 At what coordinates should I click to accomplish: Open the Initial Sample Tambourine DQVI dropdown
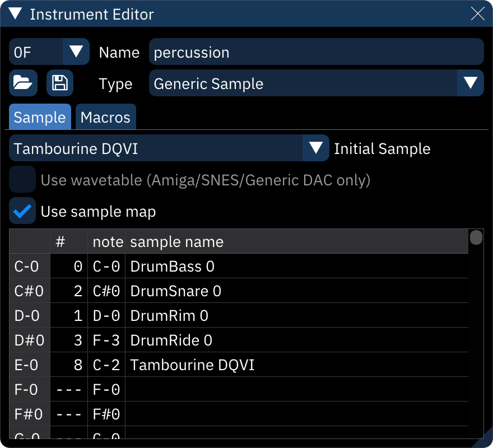316,148
